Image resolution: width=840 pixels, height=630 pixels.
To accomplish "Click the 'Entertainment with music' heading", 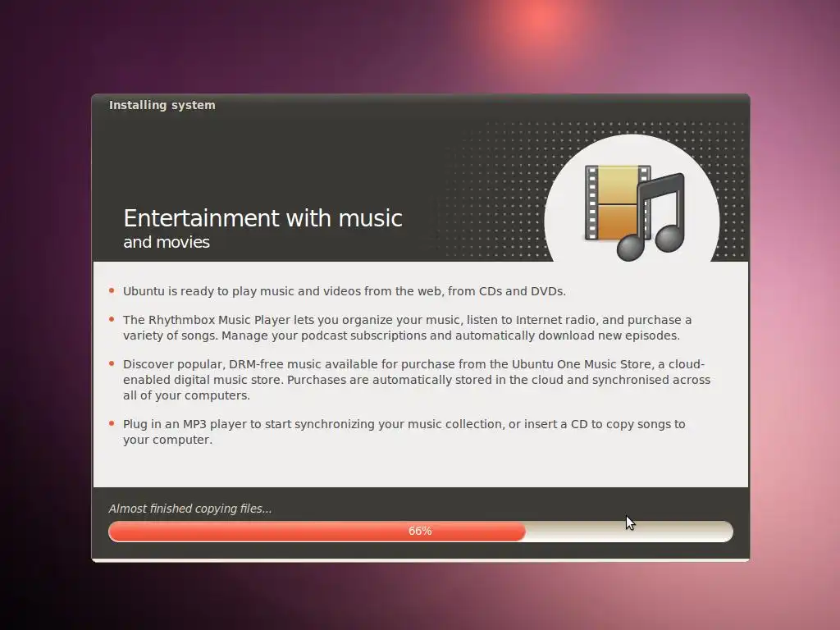I will [263, 218].
